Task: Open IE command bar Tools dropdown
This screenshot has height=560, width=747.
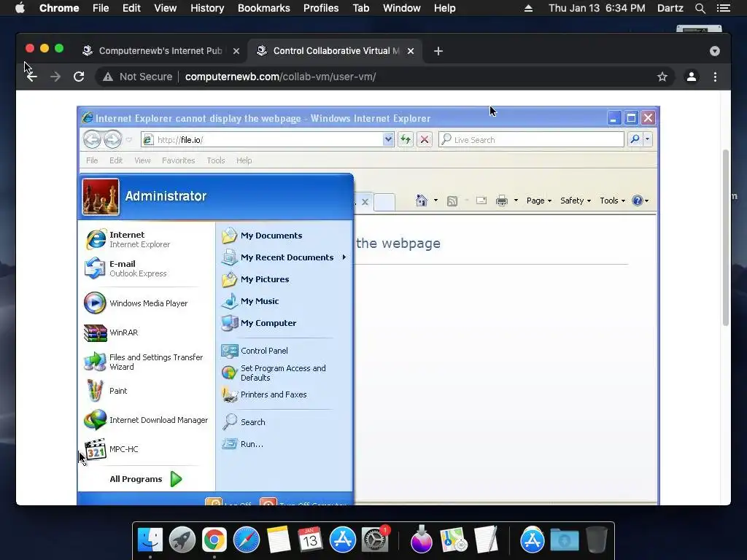Action: click(612, 201)
